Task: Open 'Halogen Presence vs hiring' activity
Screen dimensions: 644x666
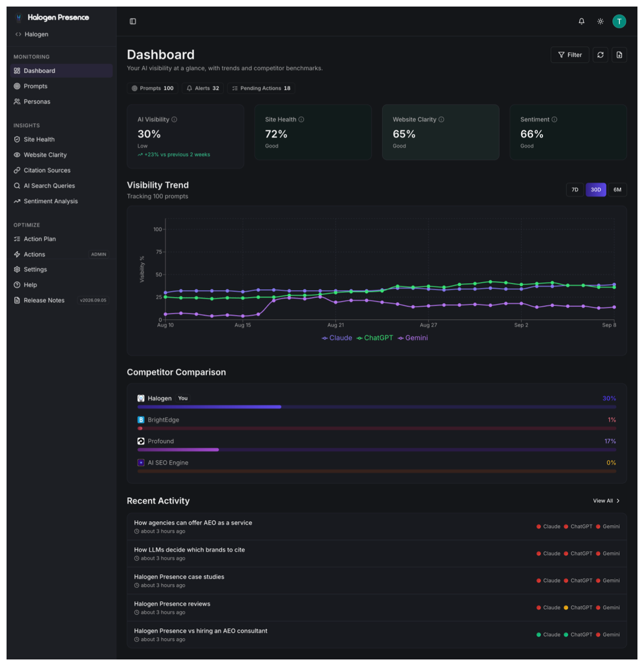Action: [377, 635]
